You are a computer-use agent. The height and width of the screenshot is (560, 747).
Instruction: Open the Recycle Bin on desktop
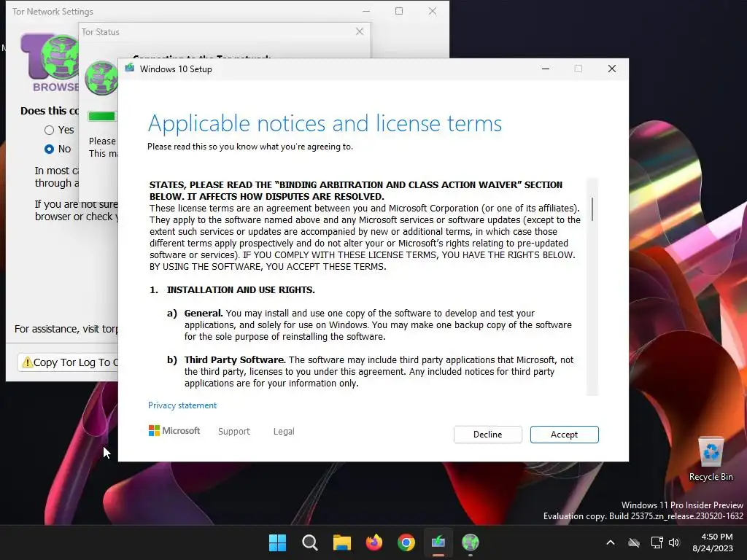click(711, 459)
